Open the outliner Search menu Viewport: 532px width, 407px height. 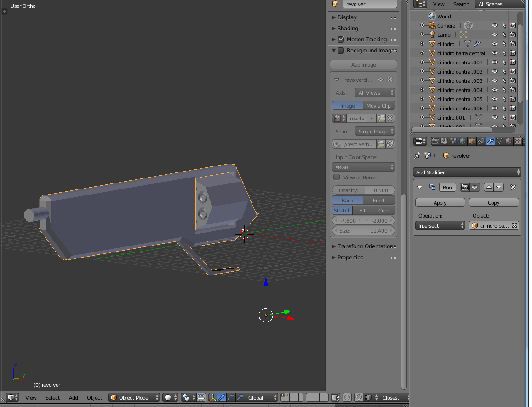(461, 4)
